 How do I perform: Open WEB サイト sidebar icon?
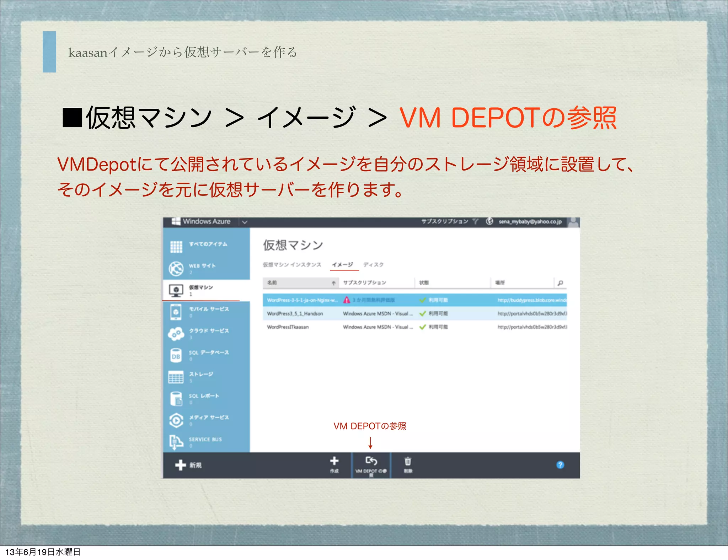[x=176, y=269]
